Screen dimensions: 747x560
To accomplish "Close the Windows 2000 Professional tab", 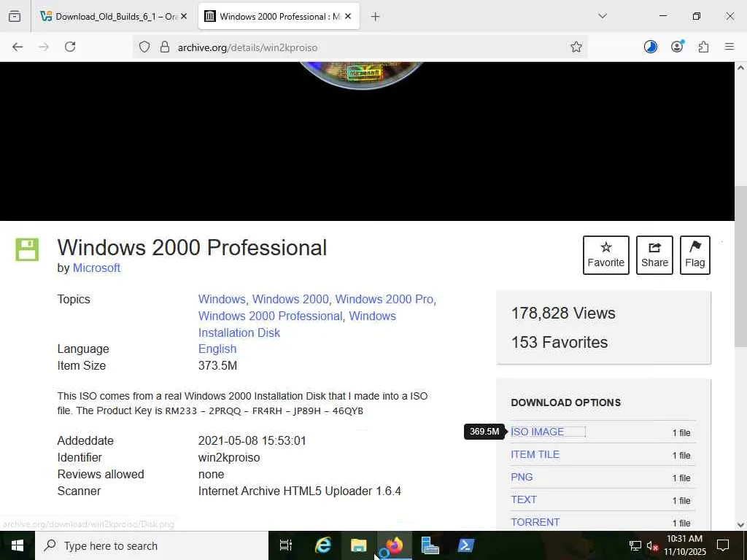I will point(348,17).
